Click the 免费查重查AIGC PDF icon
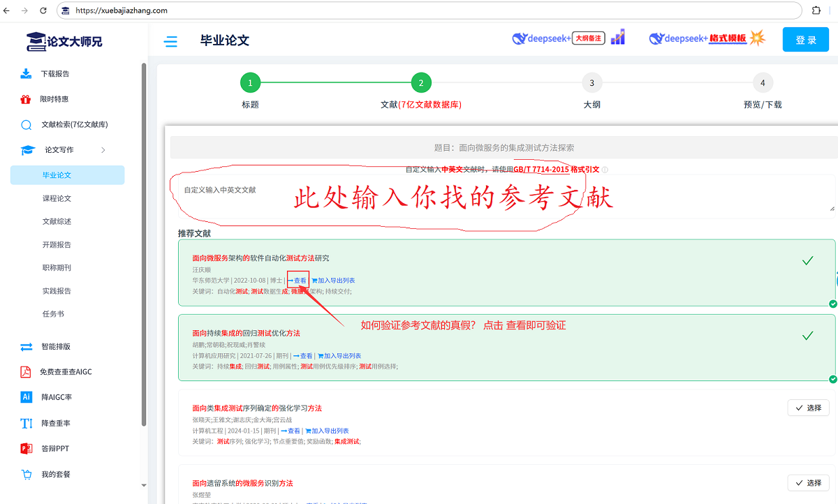Image resolution: width=838 pixels, height=504 pixels. pyautogui.click(x=26, y=372)
